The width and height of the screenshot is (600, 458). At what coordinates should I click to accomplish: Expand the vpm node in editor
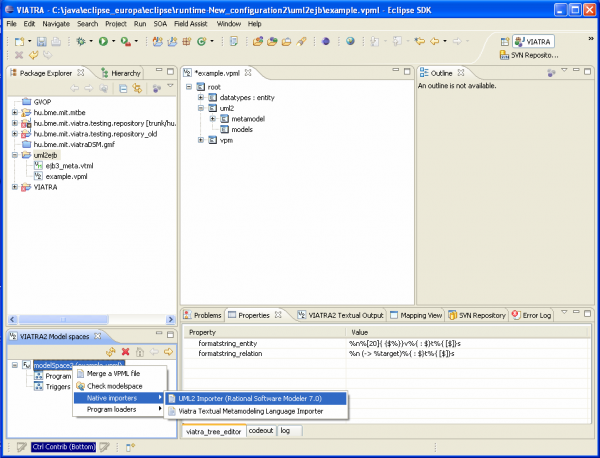[x=201, y=140]
